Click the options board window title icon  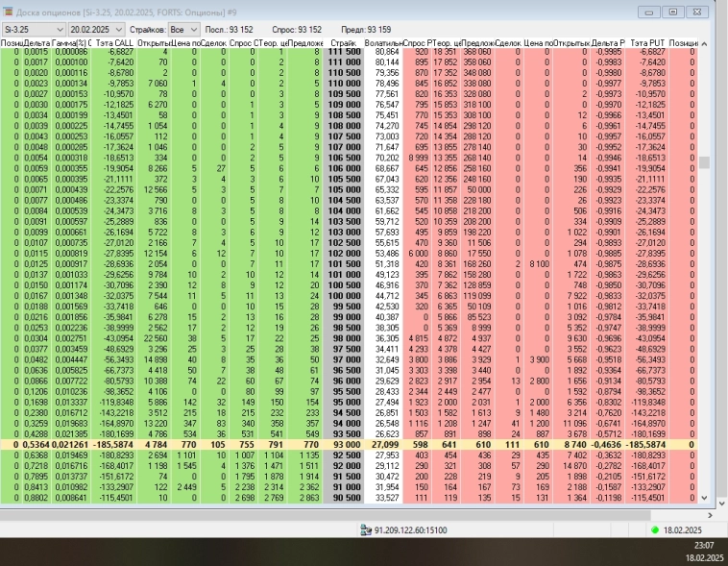[8, 11]
